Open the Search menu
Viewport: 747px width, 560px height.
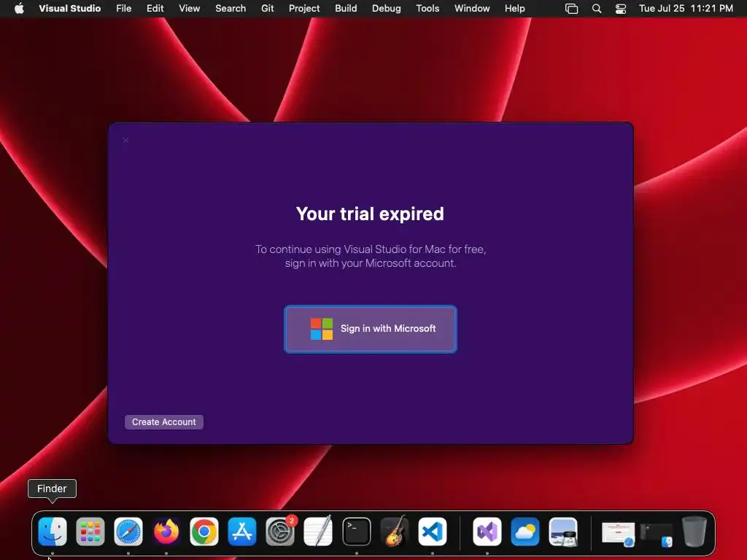point(231,8)
